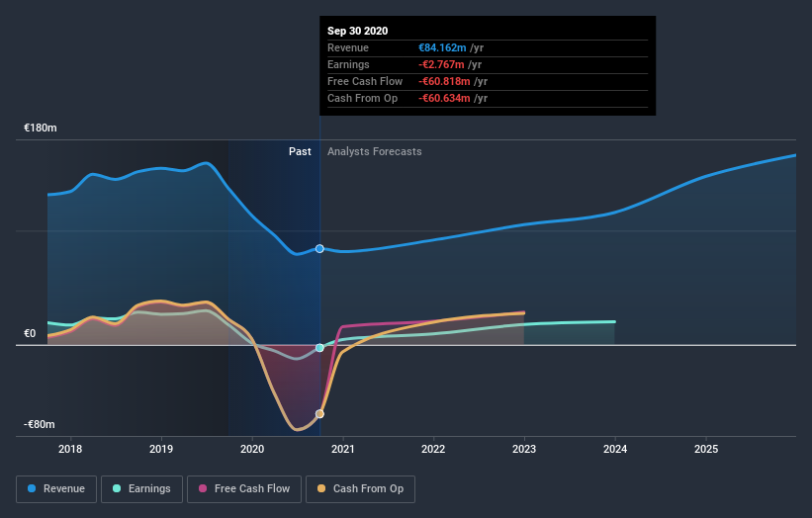
Task: Click the Earnings row label in tooltip
Action: pyautogui.click(x=348, y=64)
